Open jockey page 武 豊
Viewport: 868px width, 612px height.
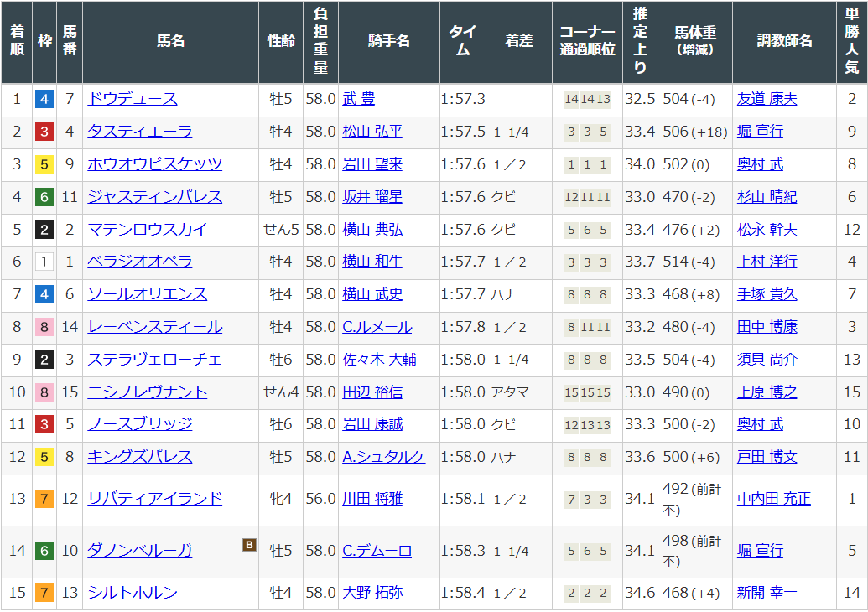[x=358, y=99]
